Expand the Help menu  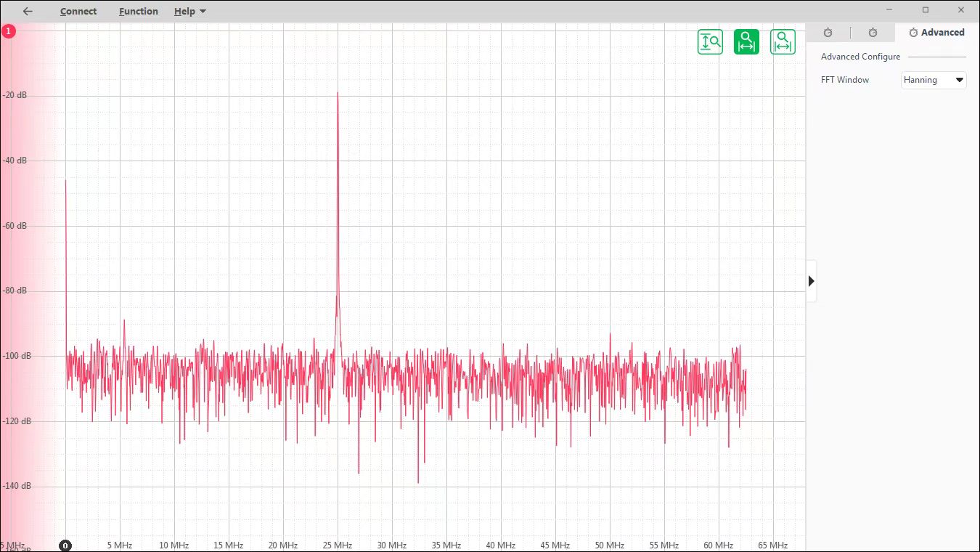pyautogui.click(x=189, y=12)
